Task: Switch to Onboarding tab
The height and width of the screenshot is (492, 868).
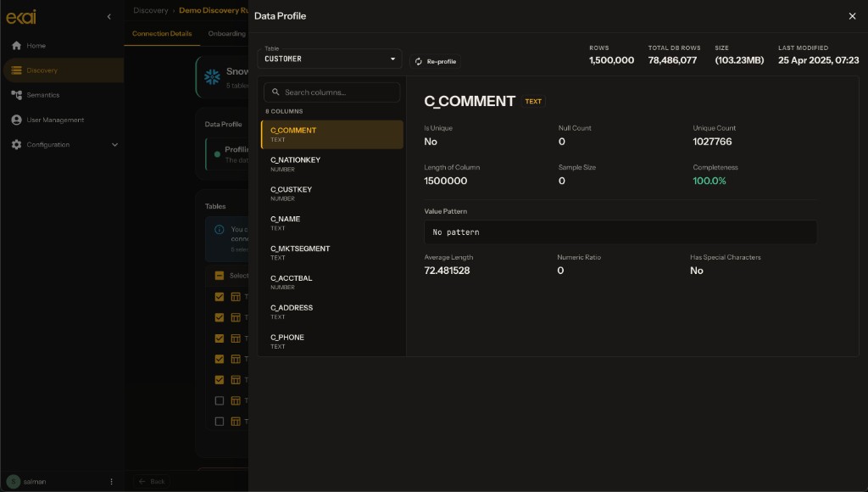Action: (x=227, y=34)
